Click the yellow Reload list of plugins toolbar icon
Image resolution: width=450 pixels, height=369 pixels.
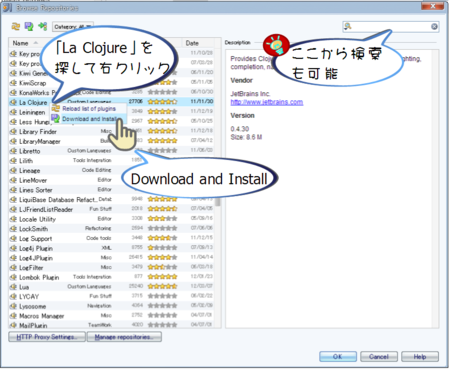tap(16, 26)
